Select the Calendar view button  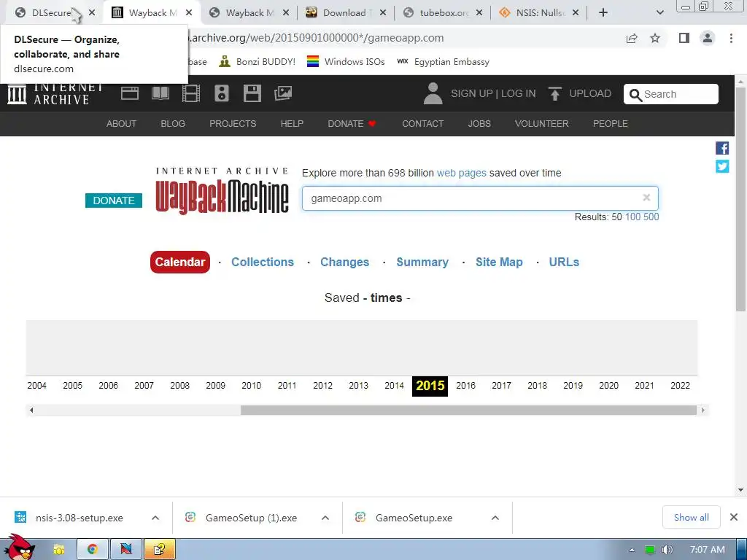pos(180,262)
